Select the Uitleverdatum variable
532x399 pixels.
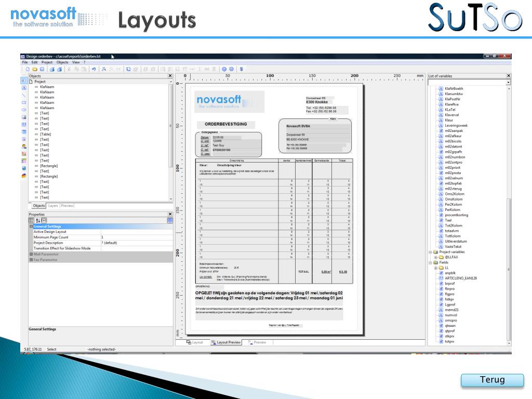[456, 242]
